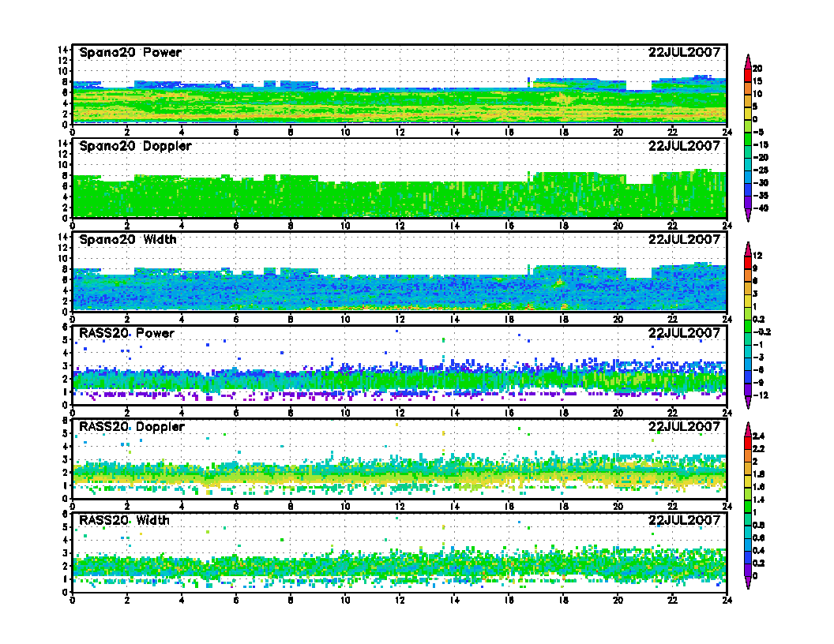The image size is (834, 644).
Task: Click the purple bottom arrow of the middle colorbar
Action: [x=748, y=402]
